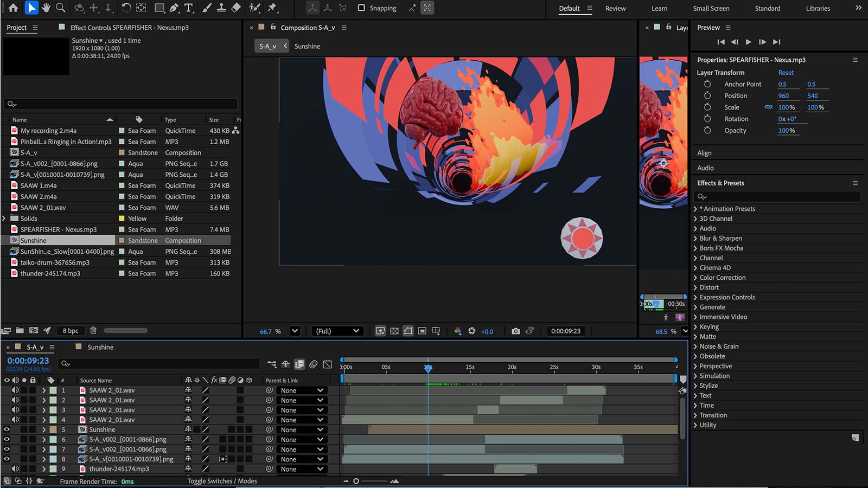The height and width of the screenshot is (488, 868).
Task: Take snapshot with camera icon
Action: pos(515,331)
